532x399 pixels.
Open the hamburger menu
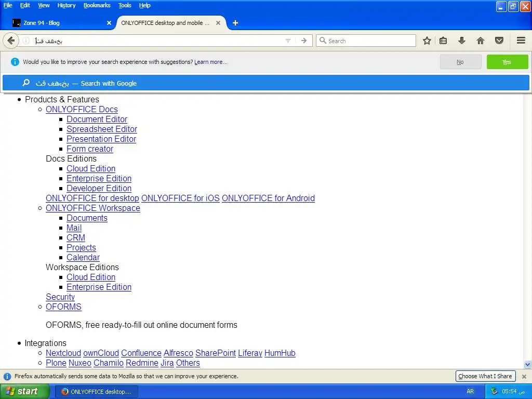(x=521, y=41)
